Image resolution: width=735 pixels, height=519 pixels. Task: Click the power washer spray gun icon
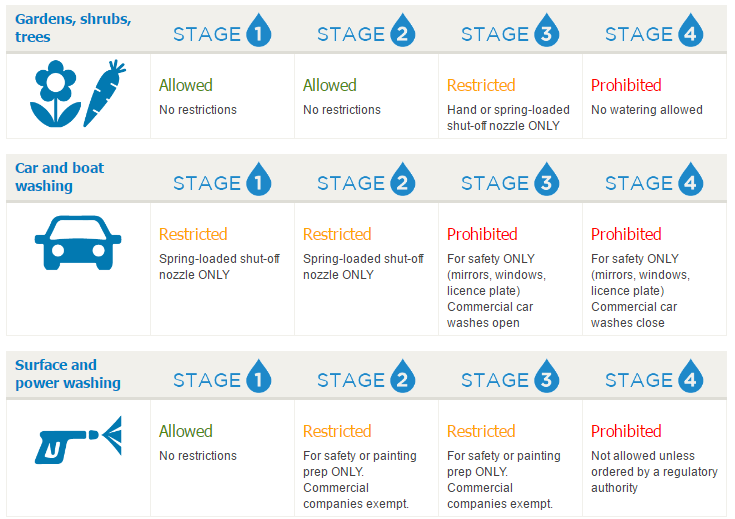[x=78, y=440]
